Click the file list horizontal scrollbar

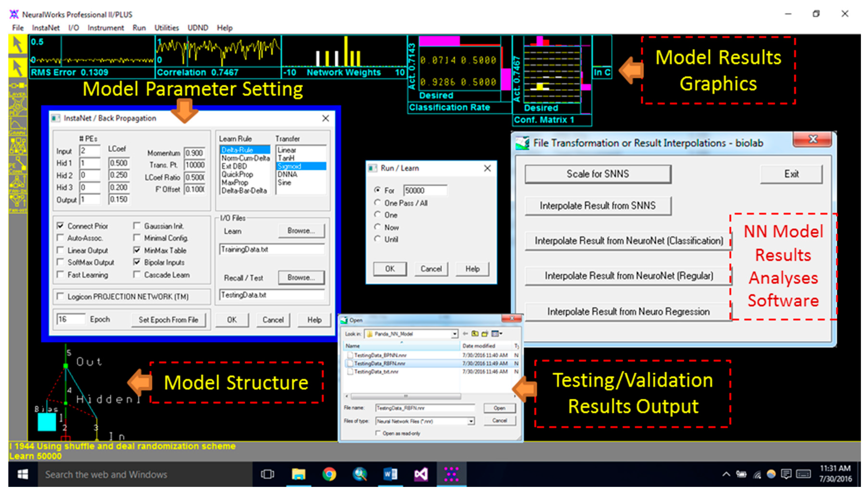click(x=406, y=396)
